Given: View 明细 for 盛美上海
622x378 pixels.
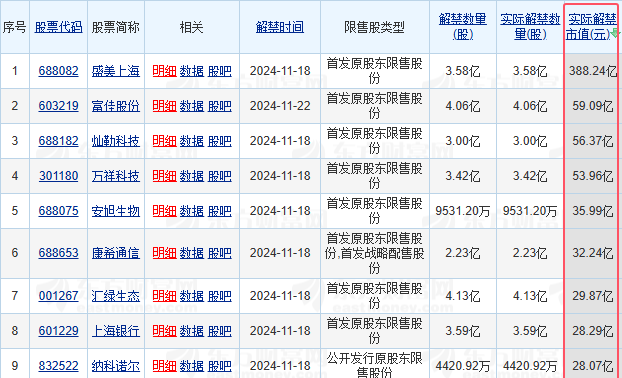Looking at the screenshot, I should [164, 71].
